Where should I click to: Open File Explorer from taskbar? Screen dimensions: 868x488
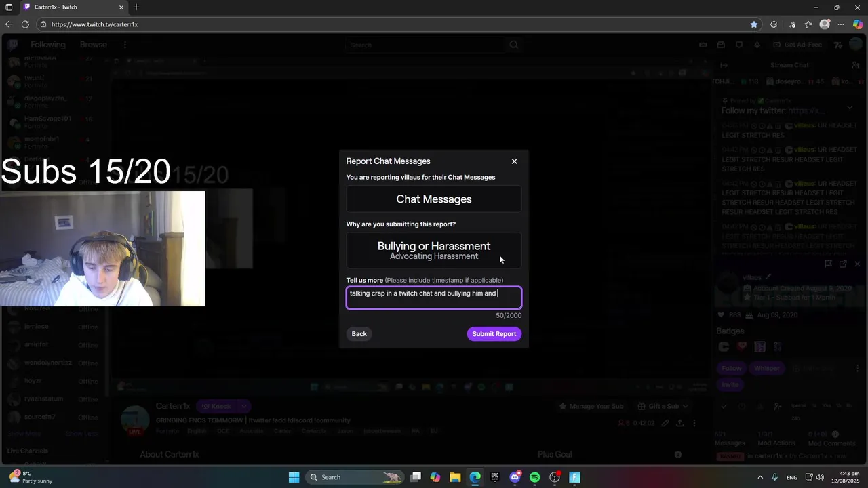(455, 477)
